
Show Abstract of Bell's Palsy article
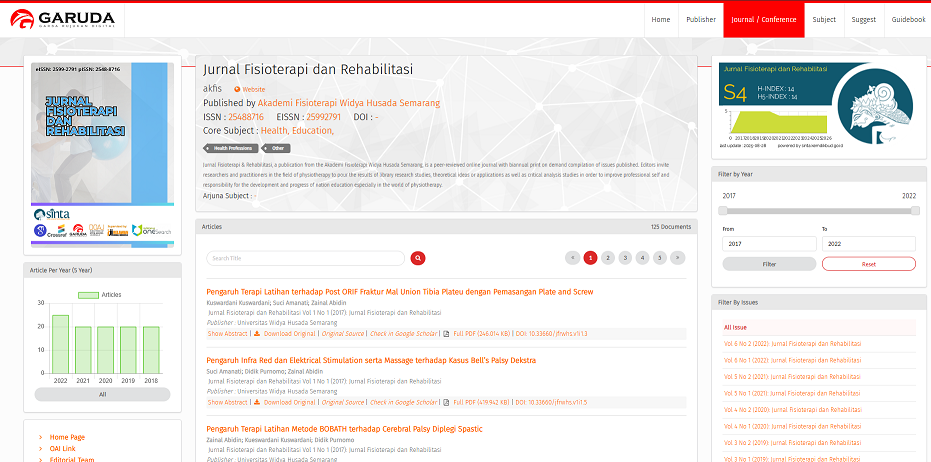click(227, 403)
